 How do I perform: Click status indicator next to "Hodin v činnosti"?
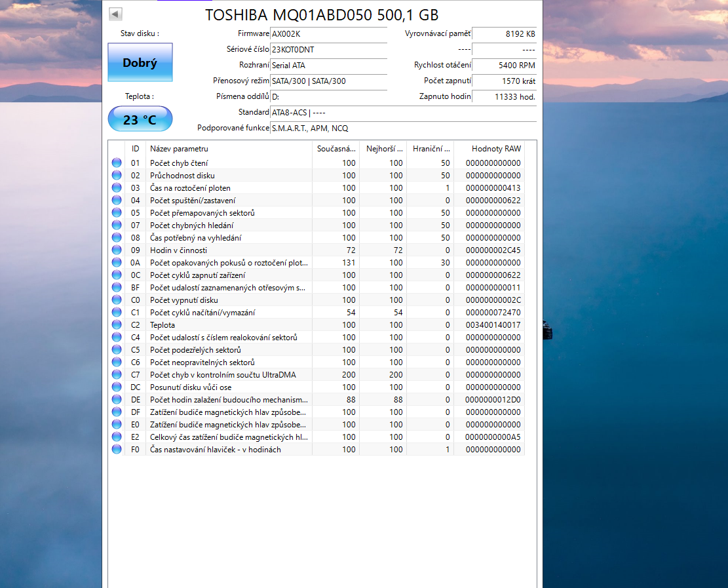pos(116,250)
